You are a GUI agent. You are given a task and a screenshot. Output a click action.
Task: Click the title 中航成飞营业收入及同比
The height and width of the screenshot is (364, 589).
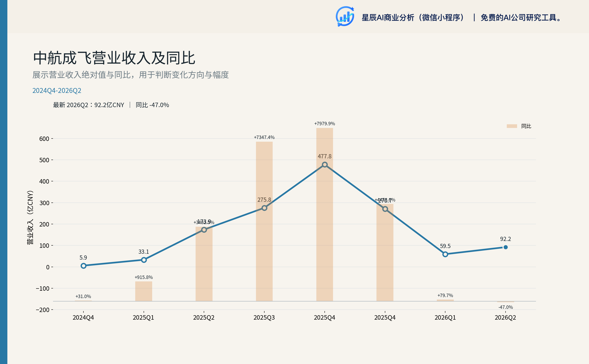(114, 58)
